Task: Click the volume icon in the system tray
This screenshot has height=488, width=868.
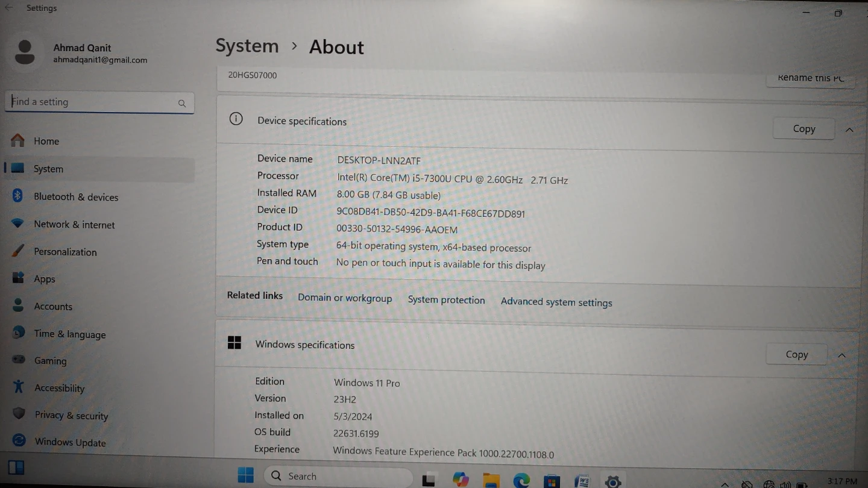Action: coord(785,484)
